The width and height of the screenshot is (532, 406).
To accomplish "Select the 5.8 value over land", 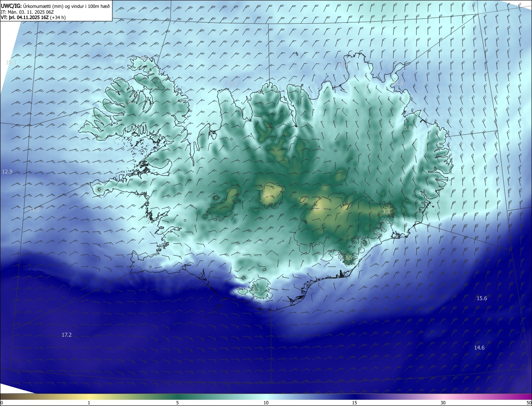I will (407, 128).
